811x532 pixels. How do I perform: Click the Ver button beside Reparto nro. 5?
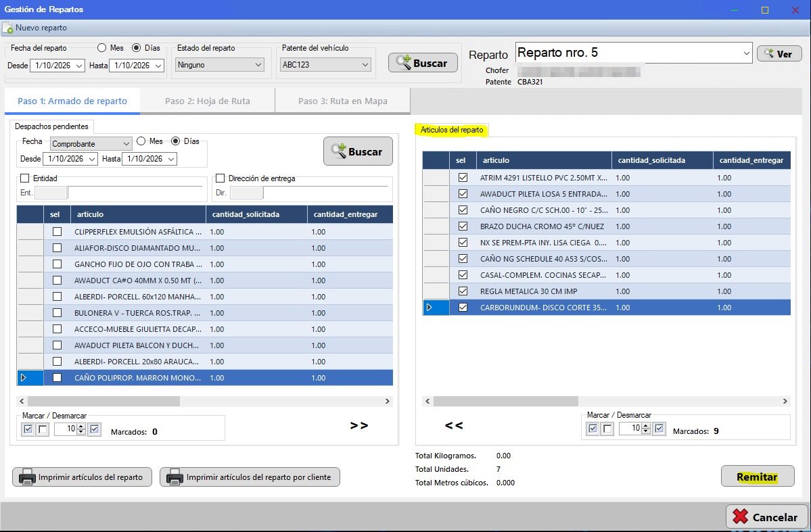(x=779, y=54)
